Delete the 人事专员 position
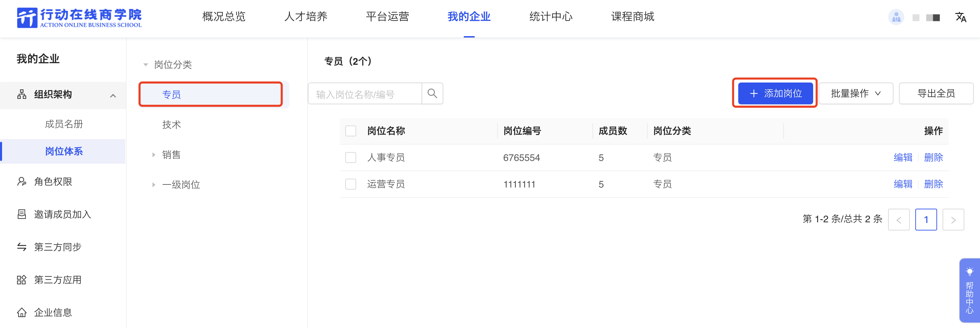 tap(933, 157)
